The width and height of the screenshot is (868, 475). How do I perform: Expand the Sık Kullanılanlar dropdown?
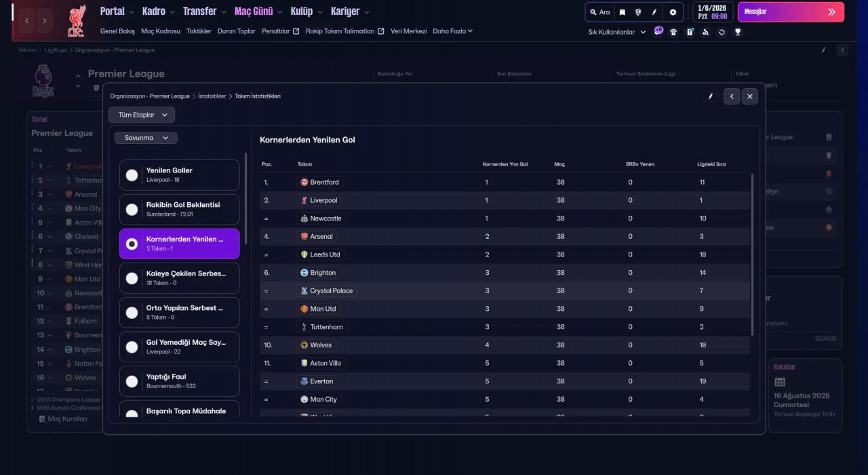(617, 32)
